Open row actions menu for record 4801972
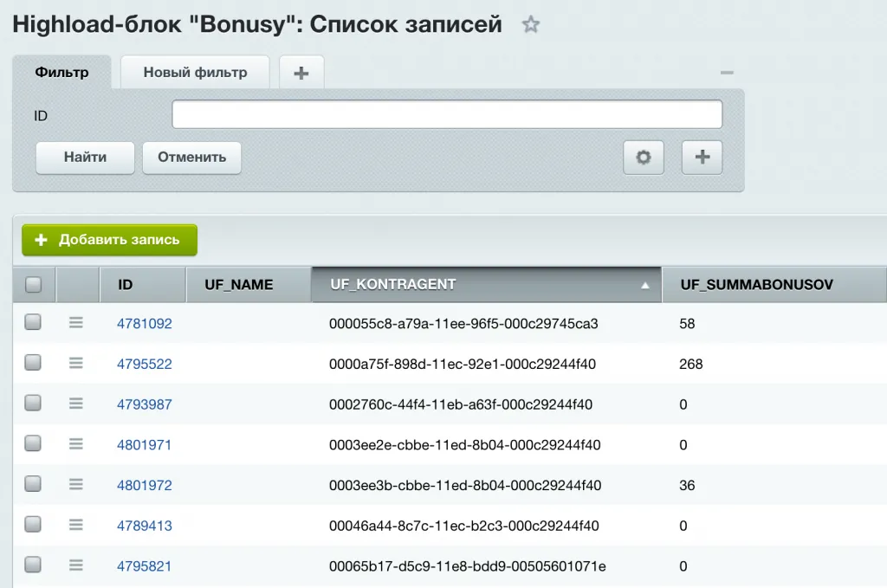This screenshot has width=887, height=588. tap(76, 485)
